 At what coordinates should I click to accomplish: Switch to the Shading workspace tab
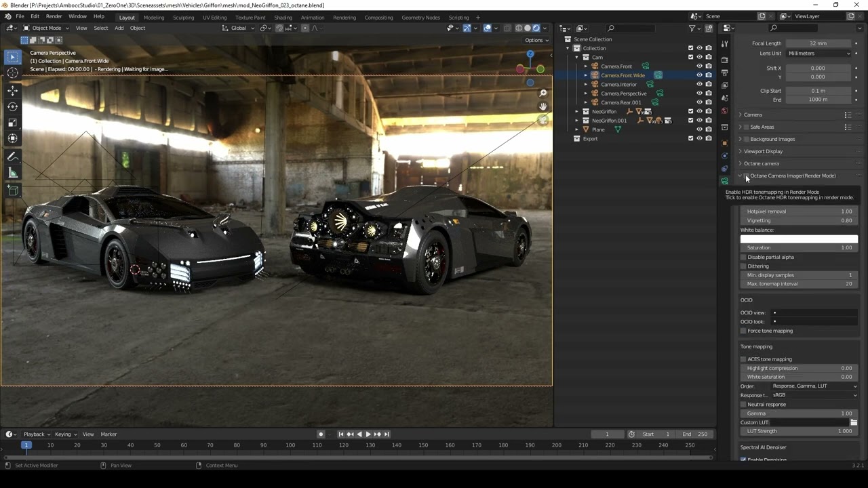click(283, 17)
